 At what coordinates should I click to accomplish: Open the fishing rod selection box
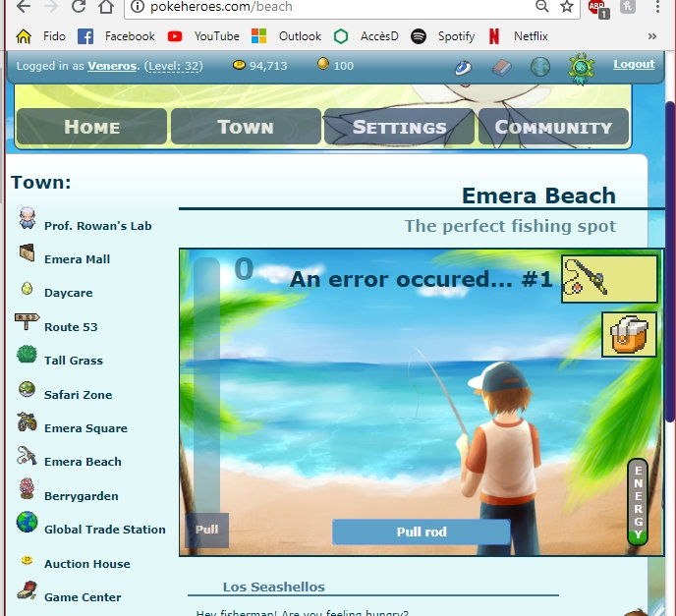pos(609,279)
